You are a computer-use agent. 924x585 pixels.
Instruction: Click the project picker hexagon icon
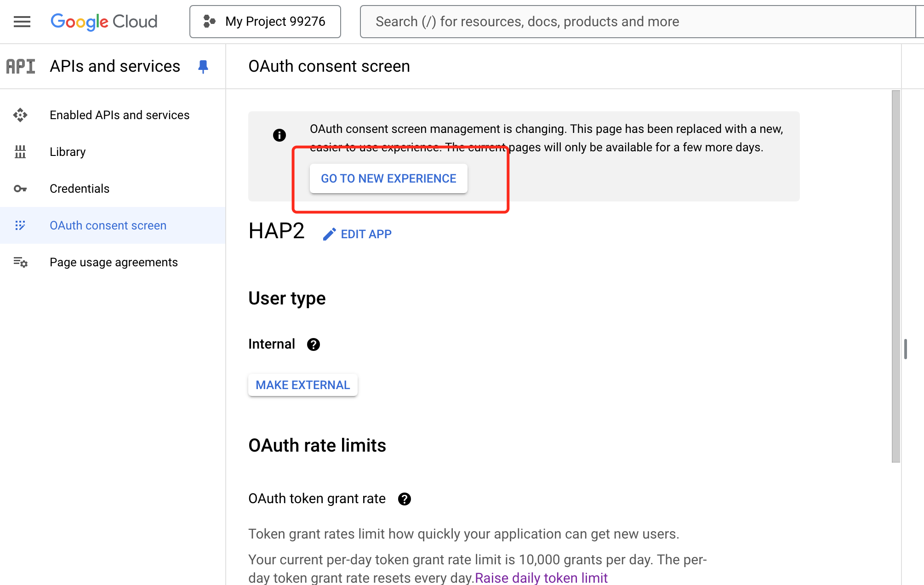coord(210,22)
